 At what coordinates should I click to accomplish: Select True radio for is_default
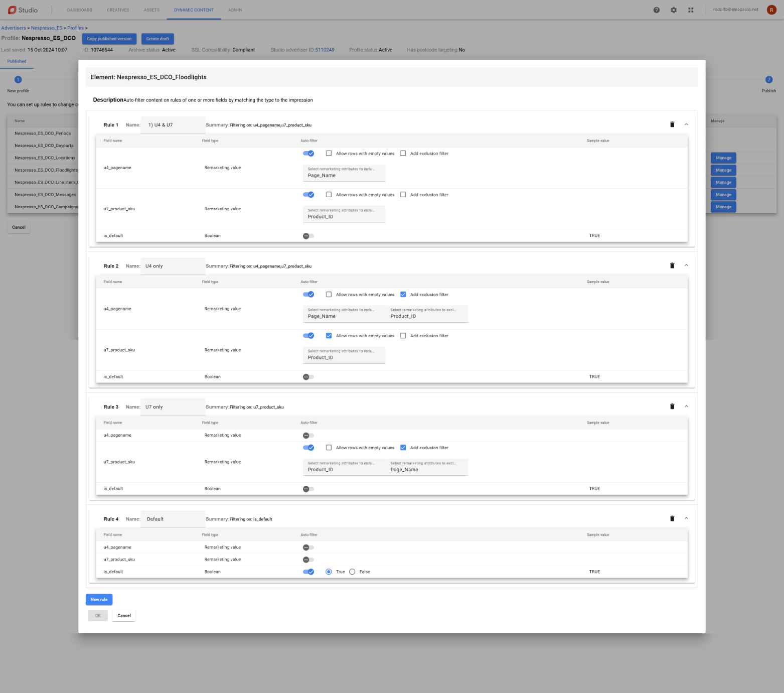(329, 572)
